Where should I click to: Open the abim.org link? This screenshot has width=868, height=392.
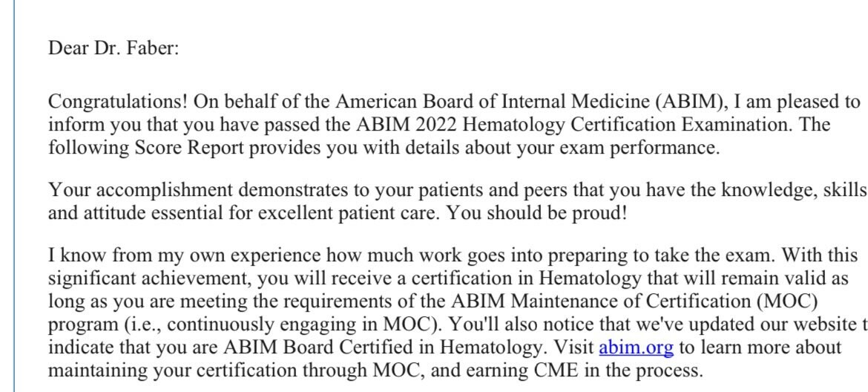(636, 347)
